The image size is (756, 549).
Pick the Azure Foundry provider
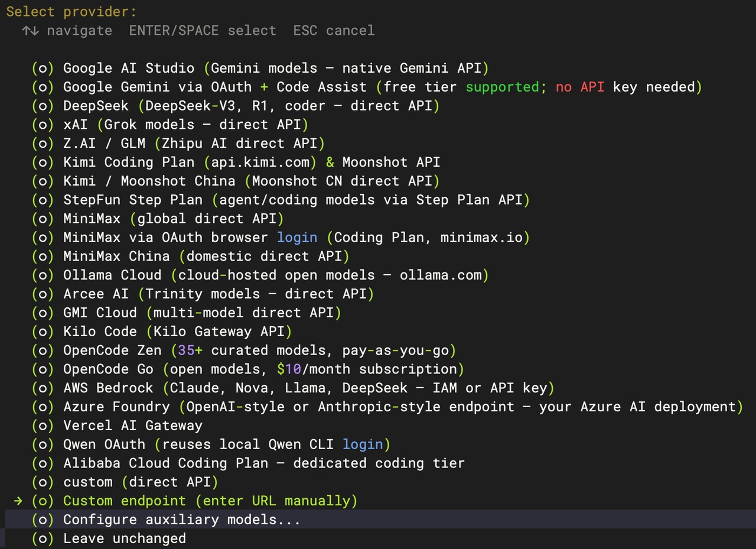(x=387, y=408)
